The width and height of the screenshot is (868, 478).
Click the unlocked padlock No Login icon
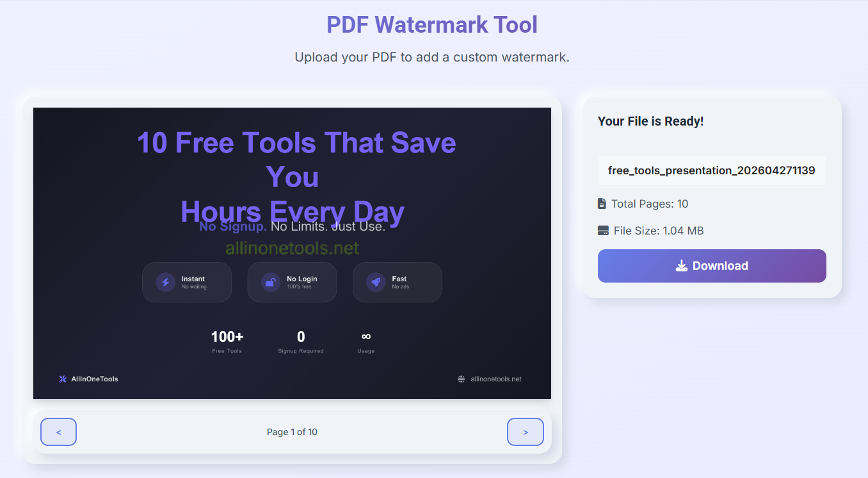(271, 282)
